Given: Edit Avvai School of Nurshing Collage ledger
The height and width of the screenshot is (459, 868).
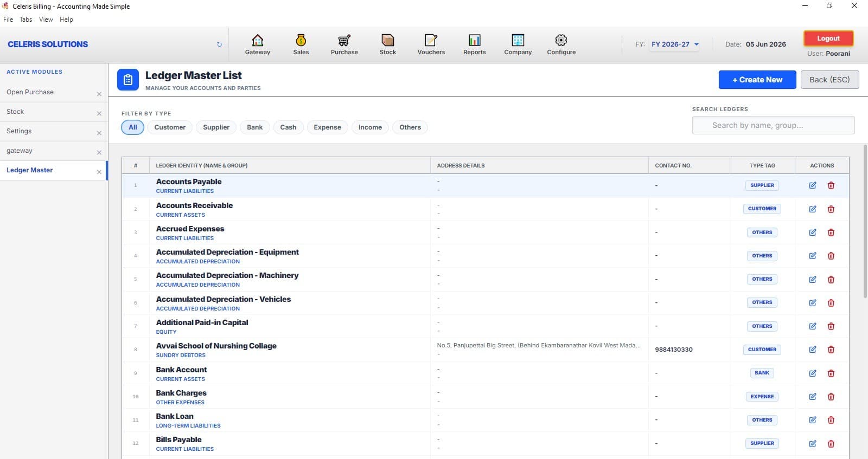Looking at the screenshot, I should [x=813, y=350].
